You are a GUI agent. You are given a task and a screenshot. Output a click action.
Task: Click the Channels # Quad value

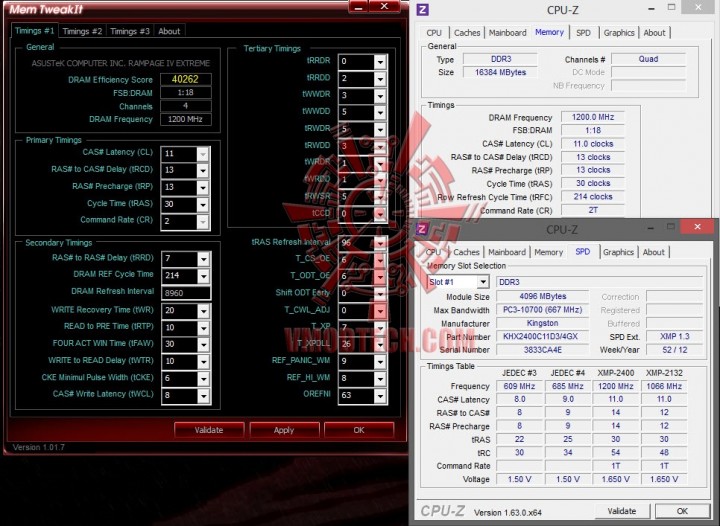point(648,59)
